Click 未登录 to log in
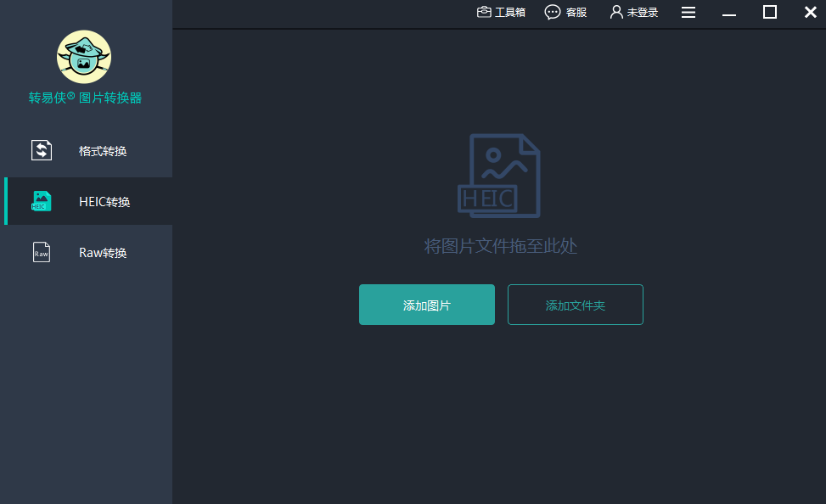 click(x=642, y=12)
